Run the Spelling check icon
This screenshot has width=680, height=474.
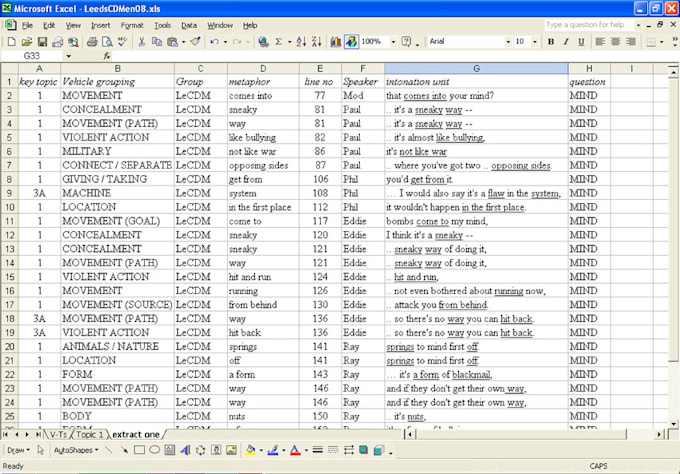(123, 42)
